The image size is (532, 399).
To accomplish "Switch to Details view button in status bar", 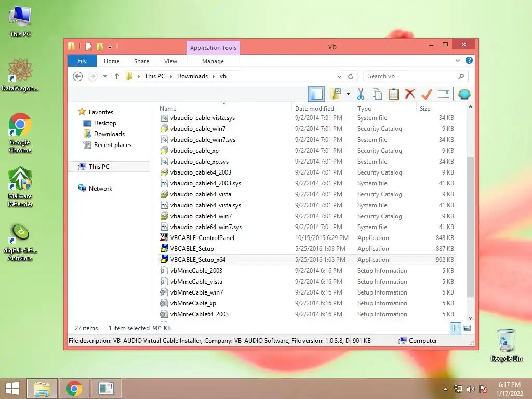I will (x=455, y=328).
